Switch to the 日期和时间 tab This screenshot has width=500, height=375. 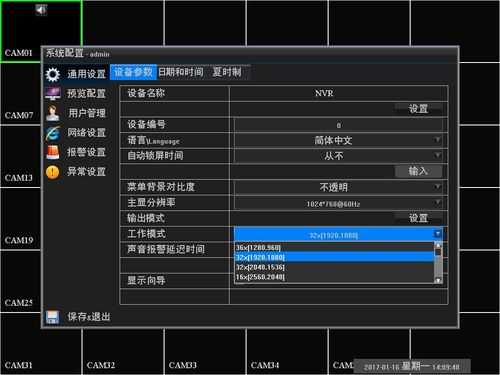pyautogui.click(x=180, y=72)
